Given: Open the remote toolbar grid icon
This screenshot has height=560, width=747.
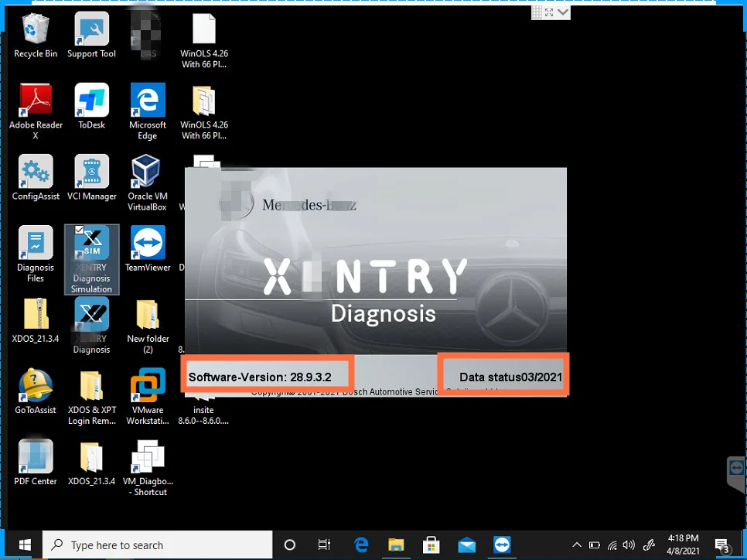Looking at the screenshot, I should tap(537, 13).
